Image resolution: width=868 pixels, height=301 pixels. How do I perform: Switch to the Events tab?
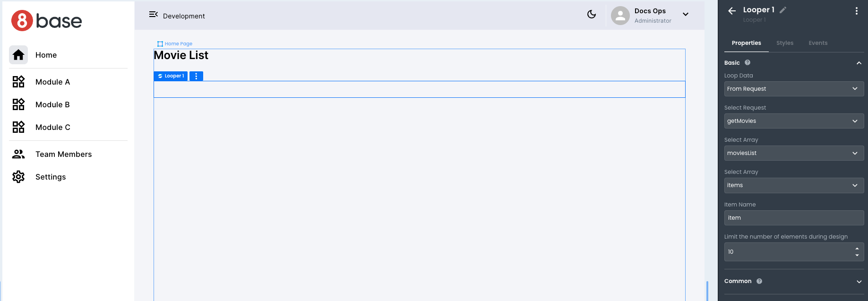[x=818, y=43]
